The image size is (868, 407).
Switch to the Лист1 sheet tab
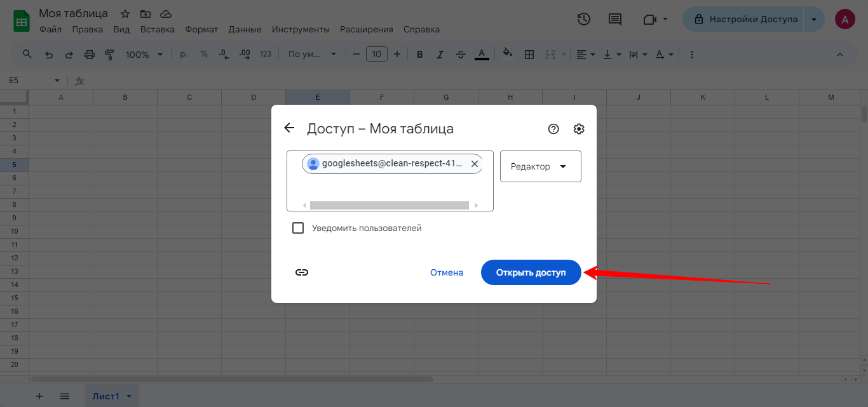[107, 396]
